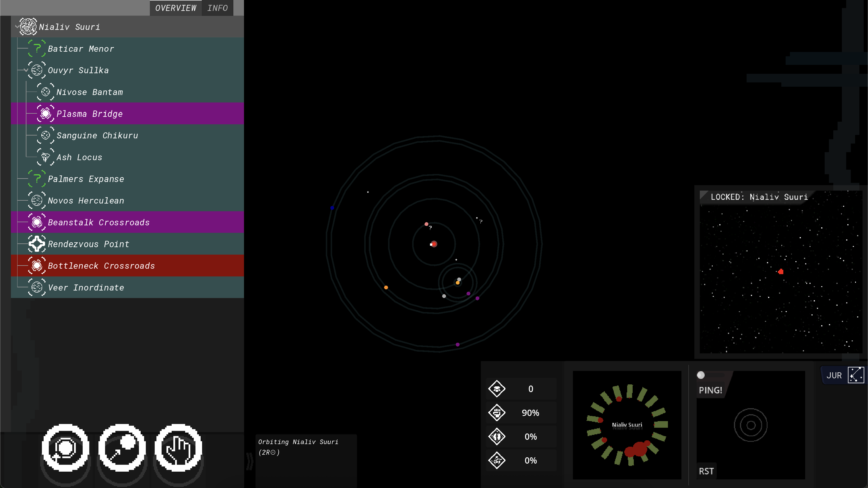The width and height of the screenshot is (868, 488).
Task: Click the Rendezvous Point diamond icon
Action: 37,244
